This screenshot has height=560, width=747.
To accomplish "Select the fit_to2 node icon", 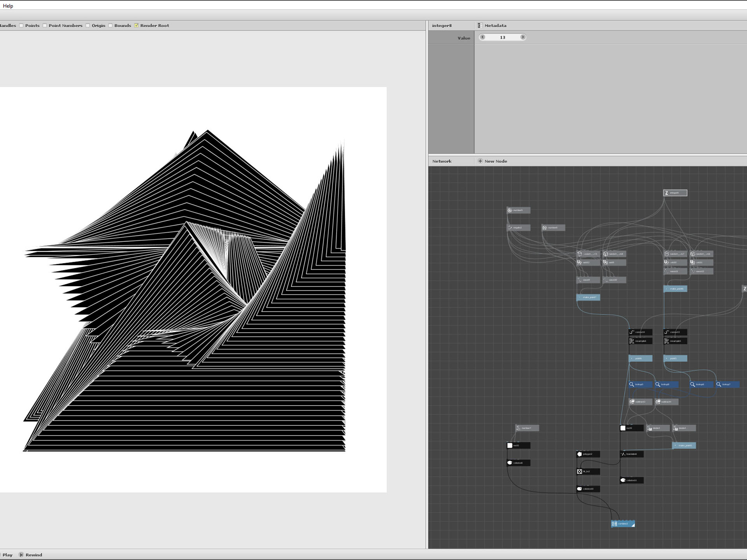I will (x=580, y=472).
